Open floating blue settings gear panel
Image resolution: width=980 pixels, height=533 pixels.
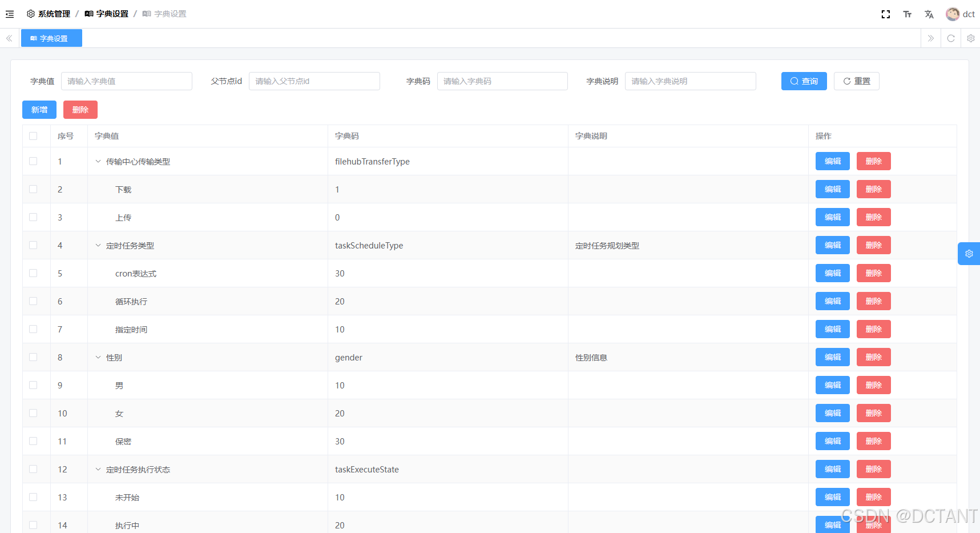tap(969, 254)
